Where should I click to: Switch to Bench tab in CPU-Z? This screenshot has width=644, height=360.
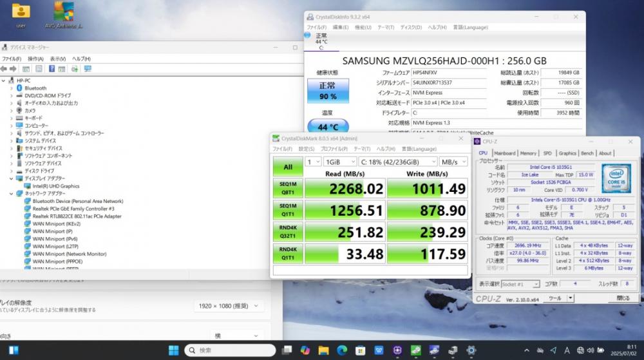point(587,153)
